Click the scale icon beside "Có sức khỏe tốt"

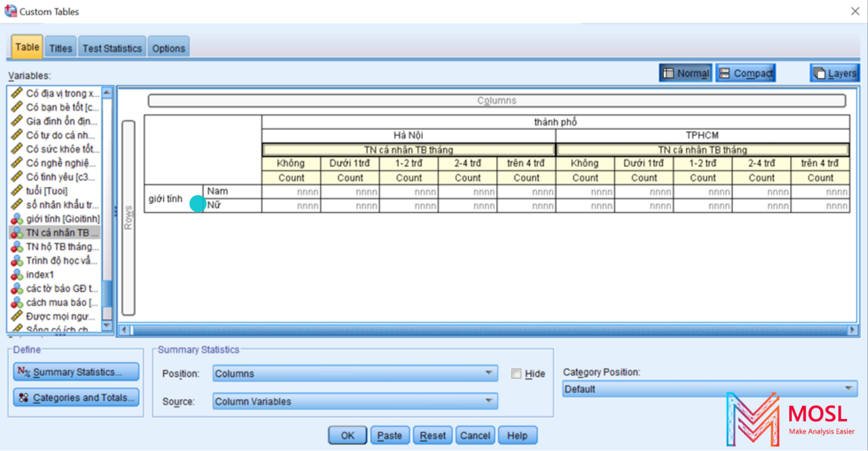point(18,149)
